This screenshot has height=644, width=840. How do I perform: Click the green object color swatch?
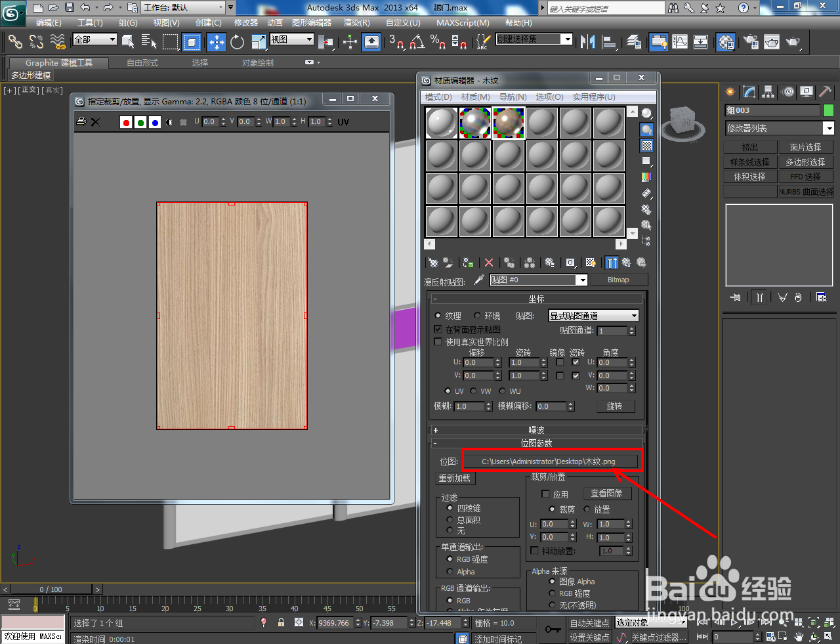pos(828,110)
